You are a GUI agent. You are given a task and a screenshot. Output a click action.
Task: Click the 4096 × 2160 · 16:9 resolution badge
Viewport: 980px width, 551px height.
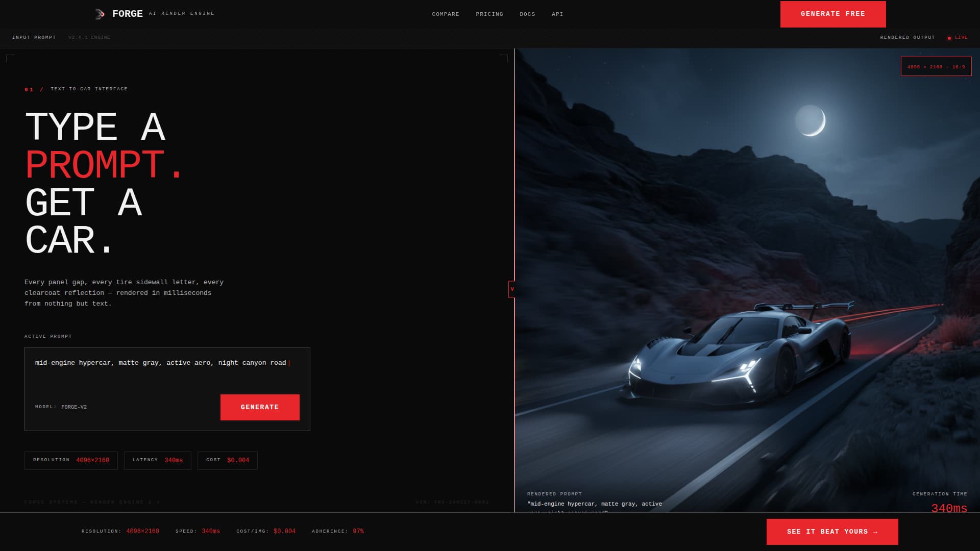click(936, 66)
